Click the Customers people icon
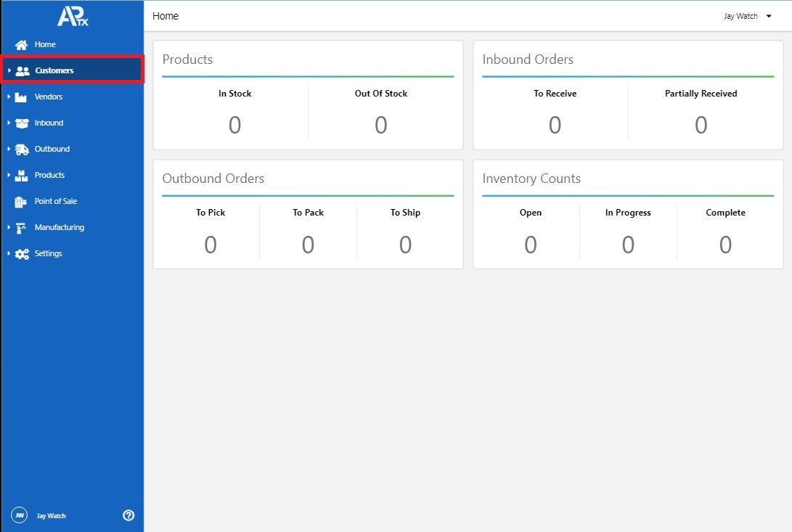The height and width of the screenshot is (532, 792). (x=23, y=71)
